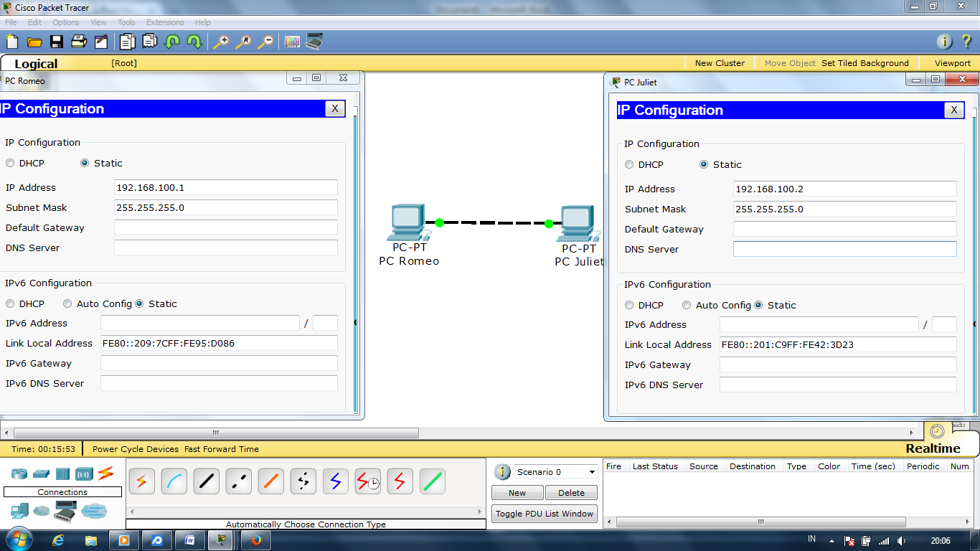The width and height of the screenshot is (980, 551).
Task: Open the custom devices dialog icon
Action: click(x=314, y=42)
